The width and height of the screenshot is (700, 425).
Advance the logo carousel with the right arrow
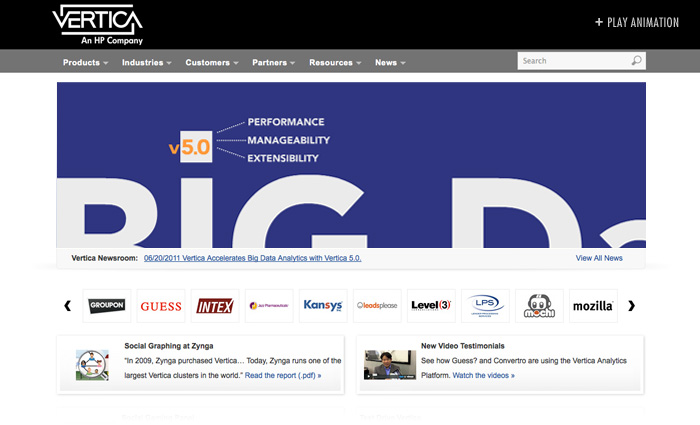631,306
